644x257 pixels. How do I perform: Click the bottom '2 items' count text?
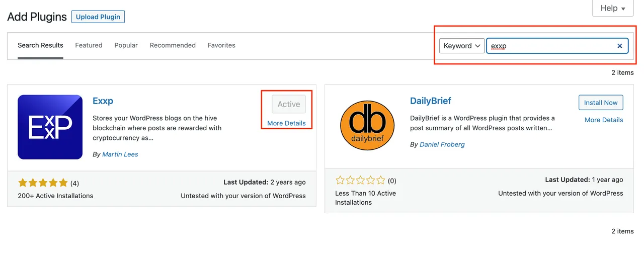pos(622,231)
